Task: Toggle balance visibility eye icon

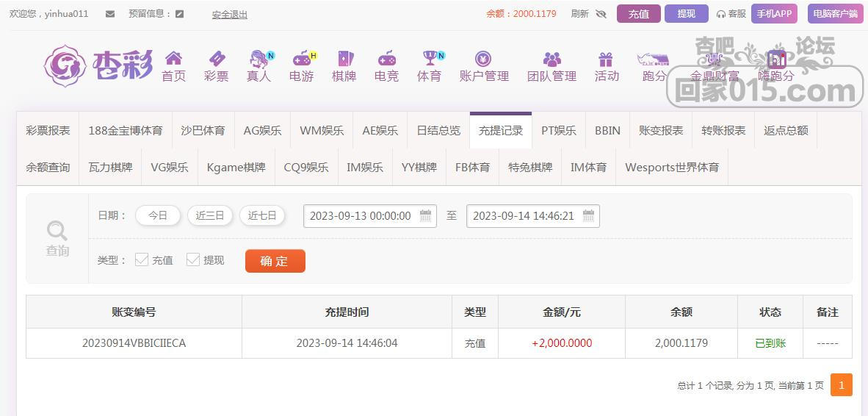Action: [601, 14]
